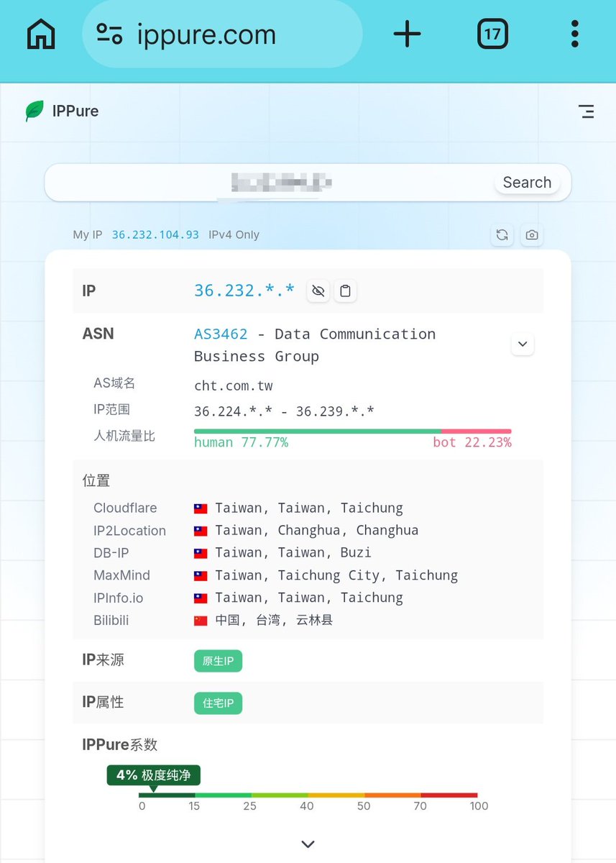Click the IP2Location Changhua row
Screen dimensions: 616x863
308,530
